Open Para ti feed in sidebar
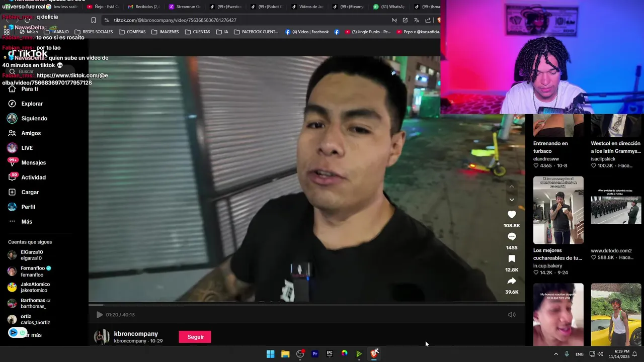 tap(30, 89)
